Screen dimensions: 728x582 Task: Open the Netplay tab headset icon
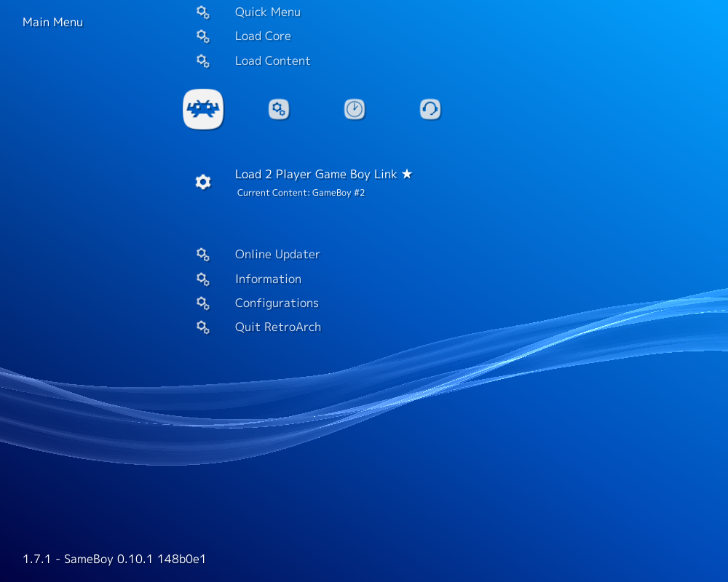click(430, 110)
